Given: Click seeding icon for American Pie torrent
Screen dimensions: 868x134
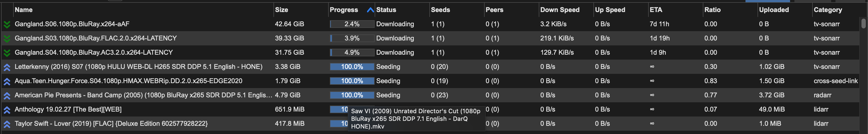Looking at the screenshot, I should click(7, 95).
